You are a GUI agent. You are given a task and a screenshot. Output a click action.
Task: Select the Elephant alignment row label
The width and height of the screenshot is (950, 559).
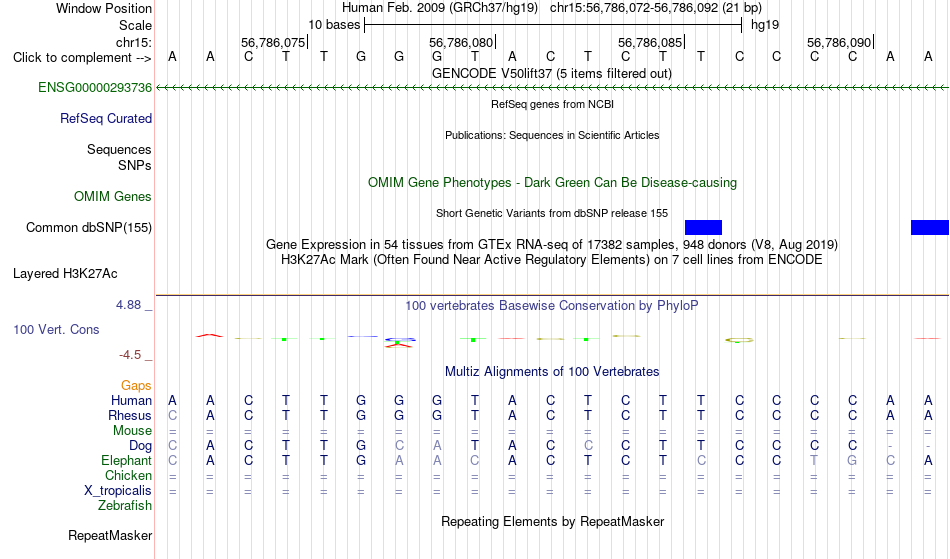tap(126, 461)
